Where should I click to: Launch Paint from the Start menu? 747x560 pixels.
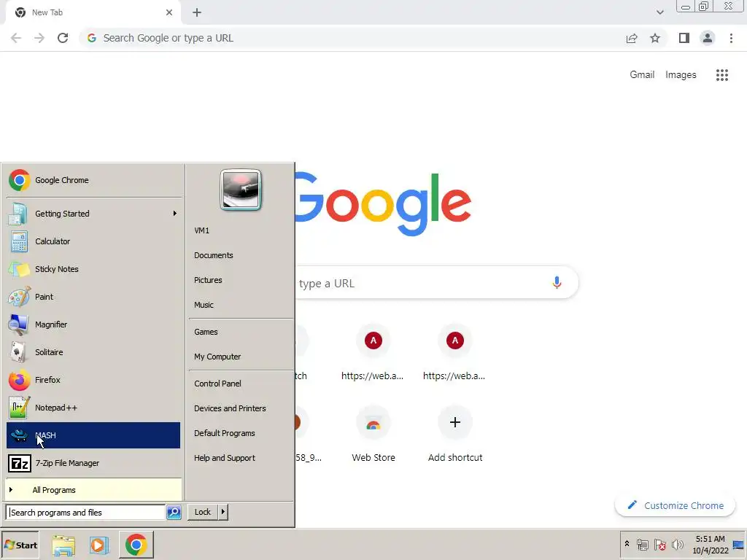point(93,297)
